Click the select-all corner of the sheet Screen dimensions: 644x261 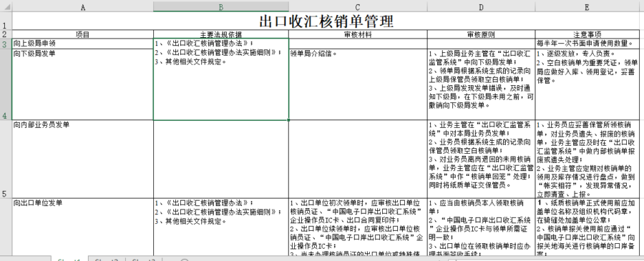point(6,6)
